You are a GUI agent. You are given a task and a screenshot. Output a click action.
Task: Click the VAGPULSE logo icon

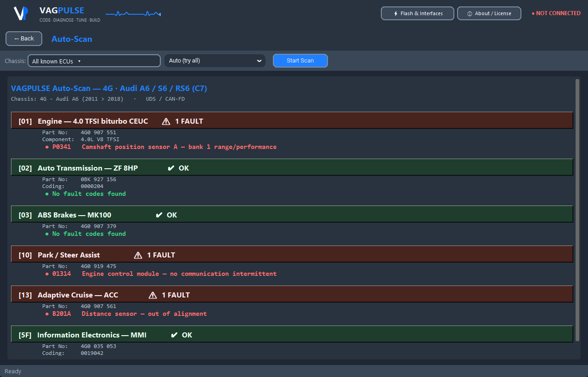point(21,13)
